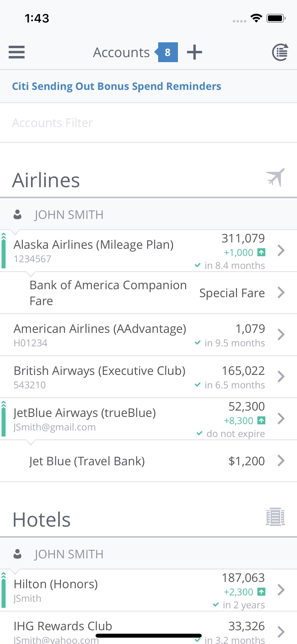This screenshot has width=297, height=644.
Task: Focus the Accounts Filter field
Action: 148,123
